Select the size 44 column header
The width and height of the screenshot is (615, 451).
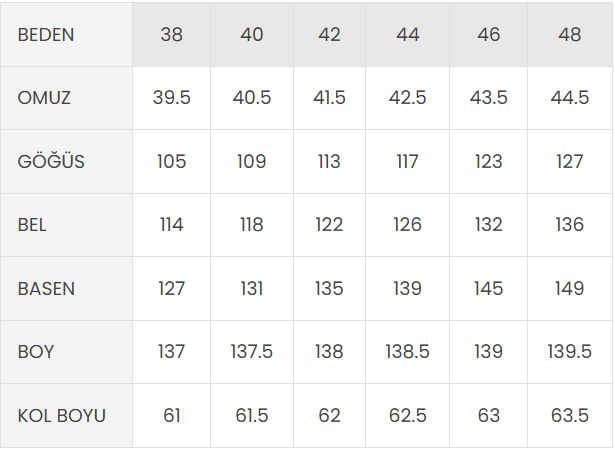pos(407,35)
